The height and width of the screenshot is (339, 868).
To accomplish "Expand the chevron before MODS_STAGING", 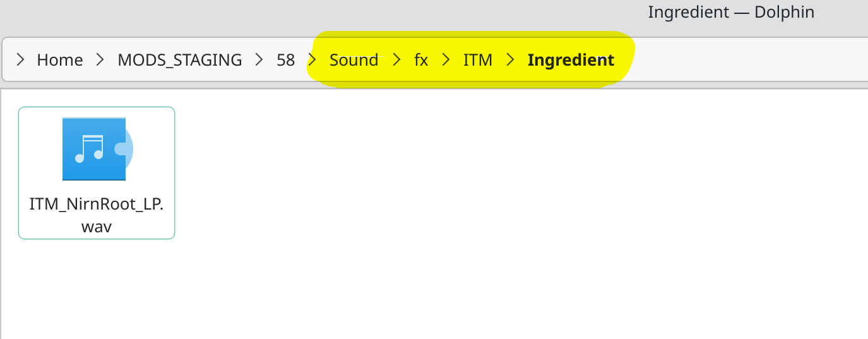I will click(x=100, y=60).
